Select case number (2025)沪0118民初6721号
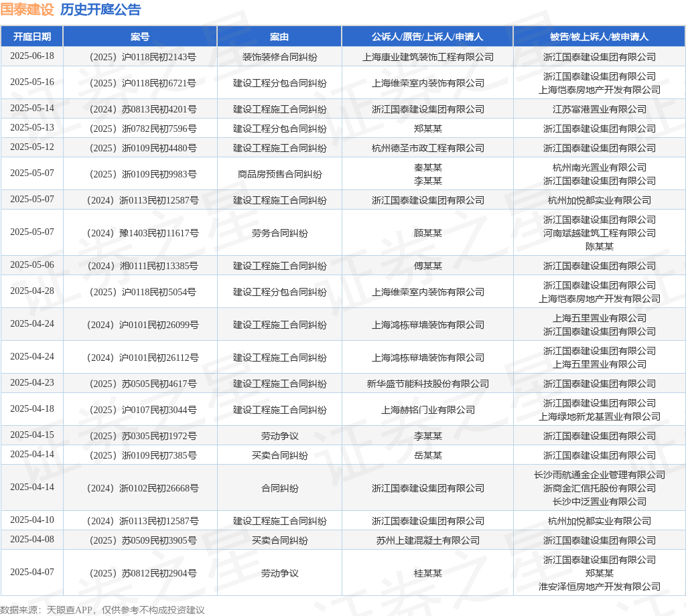Viewport: 686px width, 616px height. 143,83
